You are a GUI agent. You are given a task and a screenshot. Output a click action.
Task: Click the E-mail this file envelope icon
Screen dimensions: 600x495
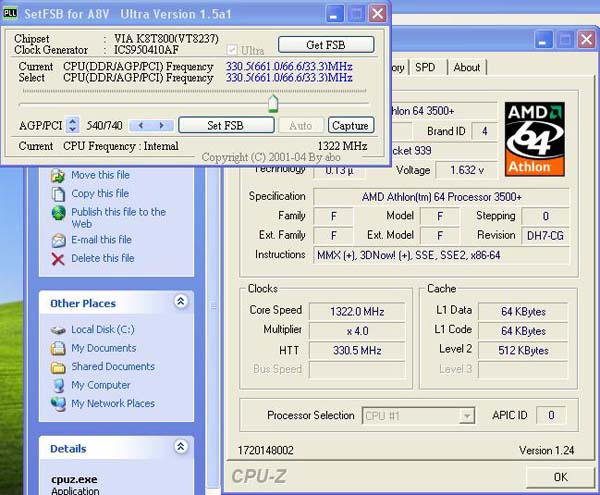click(x=58, y=241)
